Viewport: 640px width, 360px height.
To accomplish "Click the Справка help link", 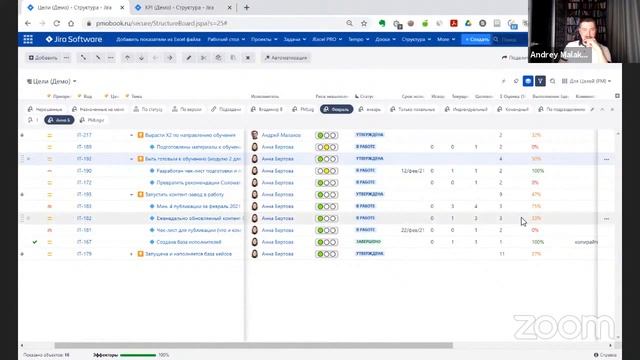I will tap(605, 355).
